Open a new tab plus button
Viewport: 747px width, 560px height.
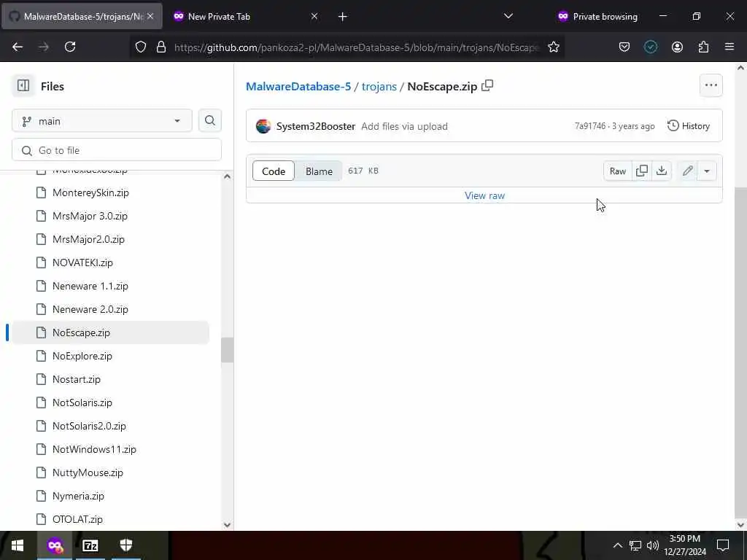pyautogui.click(x=343, y=17)
